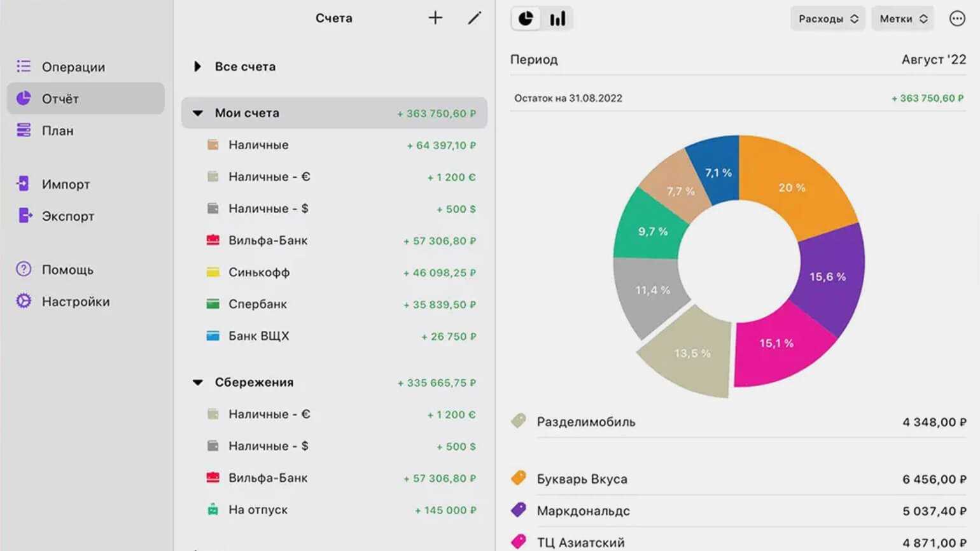The image size is (980, 551).
Task: Collapse the Мои счета group
Action: point(198,113)
